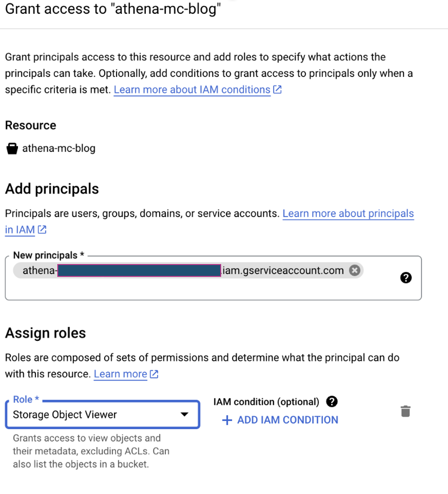The height and width of the screenshot is (494, 448).
Task: Open help icon for New principals field
Action: [406, 278]
